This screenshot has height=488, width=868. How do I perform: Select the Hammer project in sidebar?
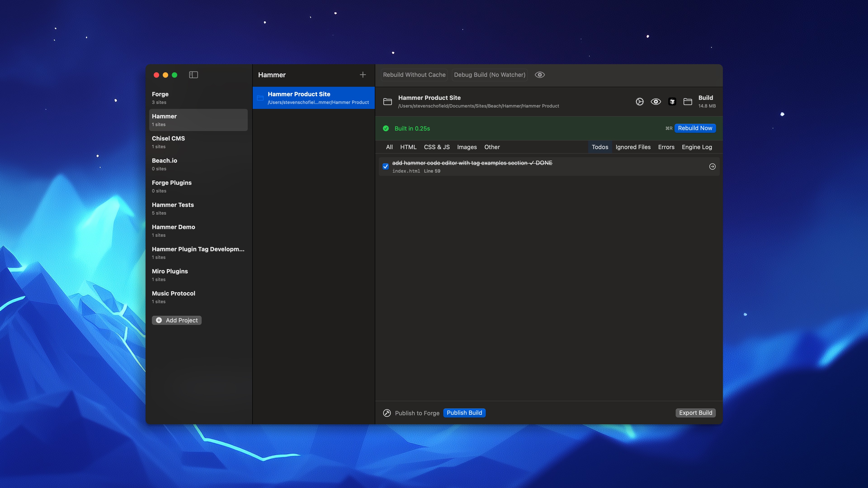198,120
